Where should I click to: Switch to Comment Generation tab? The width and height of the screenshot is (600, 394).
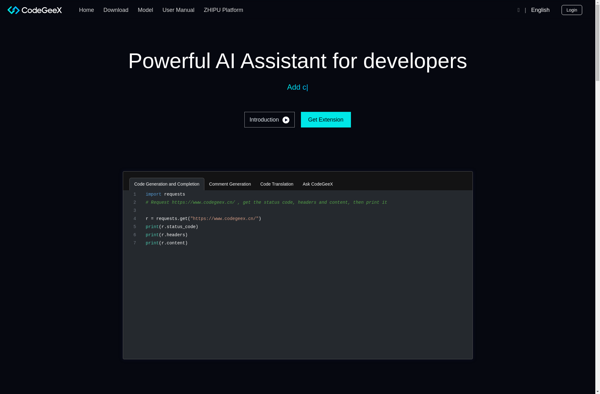(x=230, y=184)
